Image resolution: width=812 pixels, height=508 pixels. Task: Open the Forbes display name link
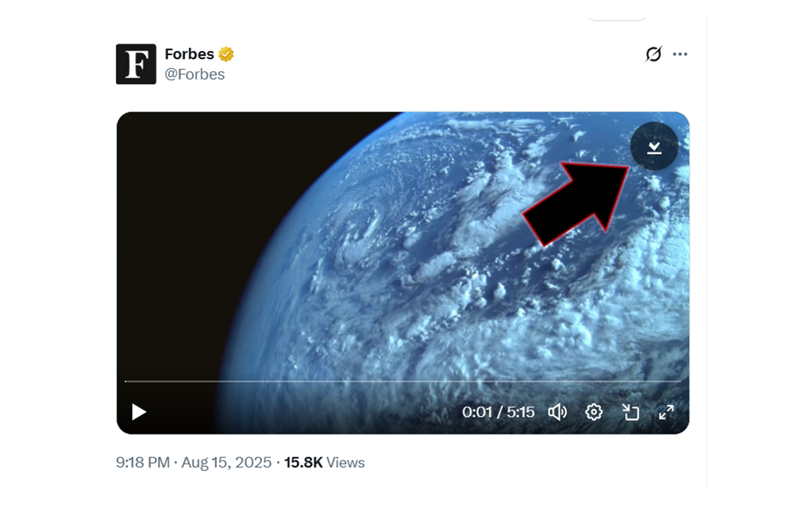tap(189, 54)
